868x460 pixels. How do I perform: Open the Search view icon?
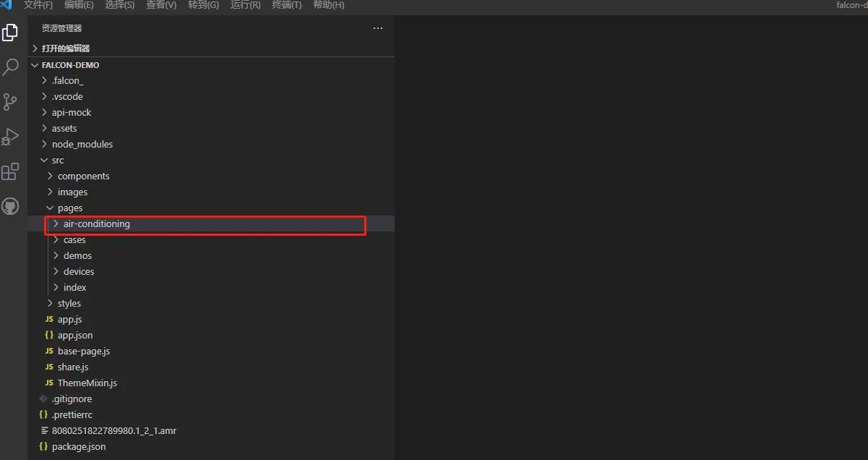(10, 67)
